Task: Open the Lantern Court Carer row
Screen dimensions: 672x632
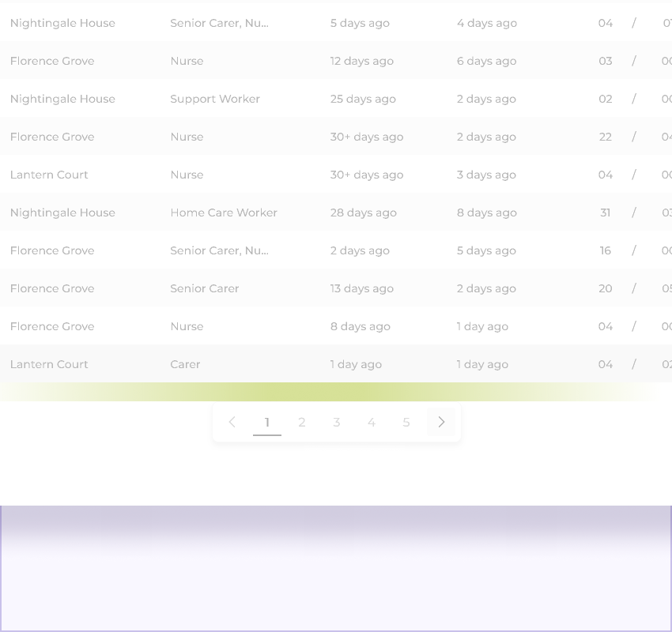Action: point(336,364)
